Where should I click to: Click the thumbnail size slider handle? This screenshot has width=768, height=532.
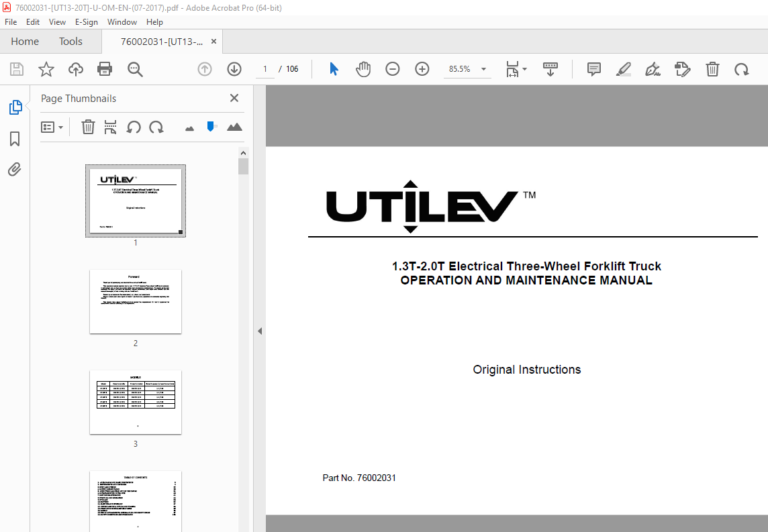click(x=211, y=127)
